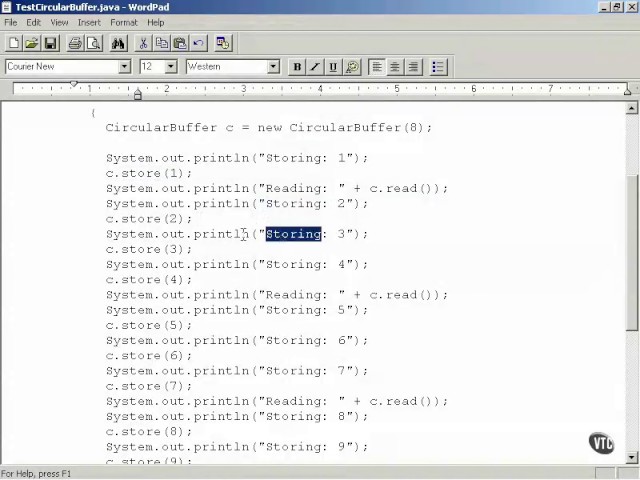The image size is (640, 480).
Task: Click inside the Courier New font field
Action: [x=62, y=67]
